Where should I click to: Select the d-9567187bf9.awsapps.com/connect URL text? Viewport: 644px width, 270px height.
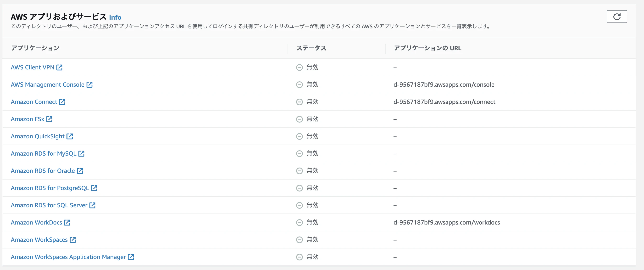444,102
